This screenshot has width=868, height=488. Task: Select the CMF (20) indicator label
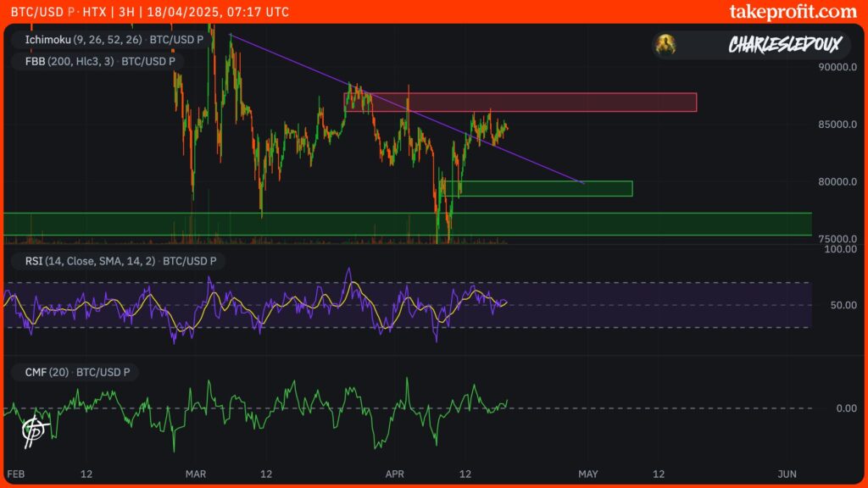pyautogui.click(x=76, y=371)
